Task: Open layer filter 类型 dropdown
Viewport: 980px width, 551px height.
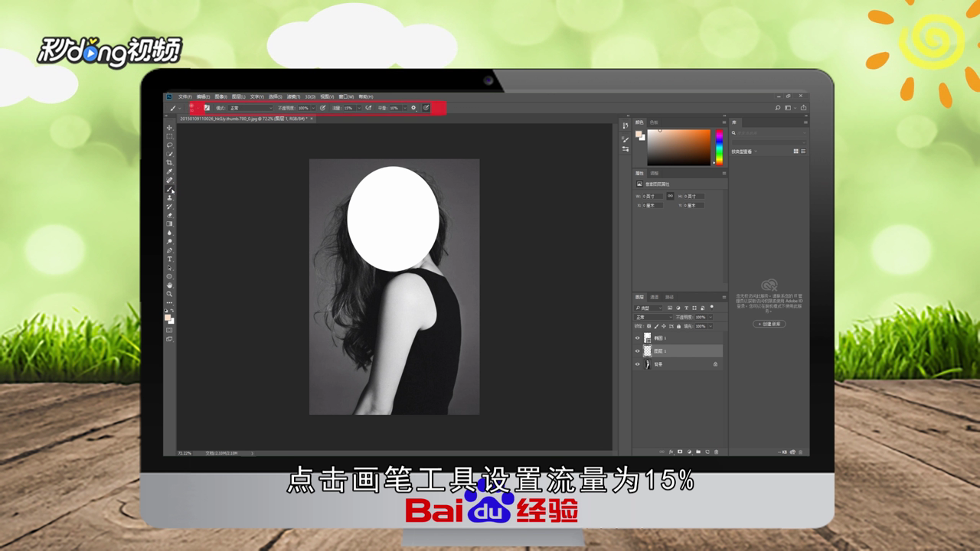Action: pos(648,308)
